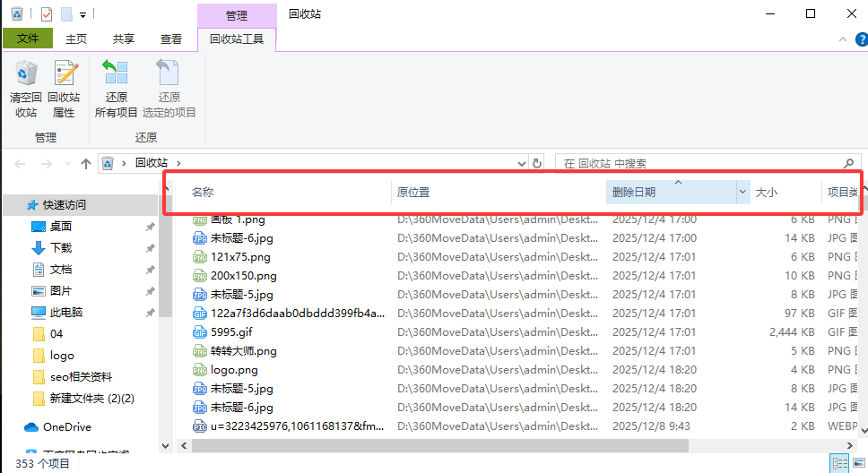Click the 回收站 breadcrumb in address bar
Viewport: 868px width, 473px height.
pyautogui.click(x=152, y=163)
